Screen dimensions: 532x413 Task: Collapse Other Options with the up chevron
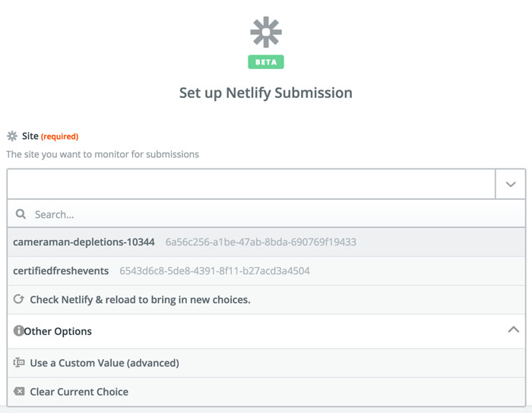[513, 330]
